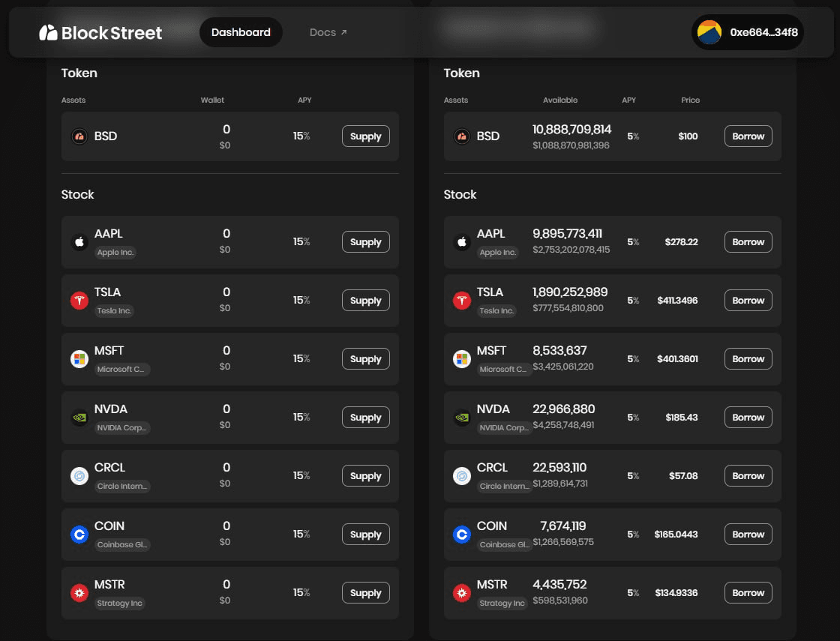Click Tesla Inc. label in borrow panel
Viewport: 840px width, 641px height.
[x=496, y=310]
